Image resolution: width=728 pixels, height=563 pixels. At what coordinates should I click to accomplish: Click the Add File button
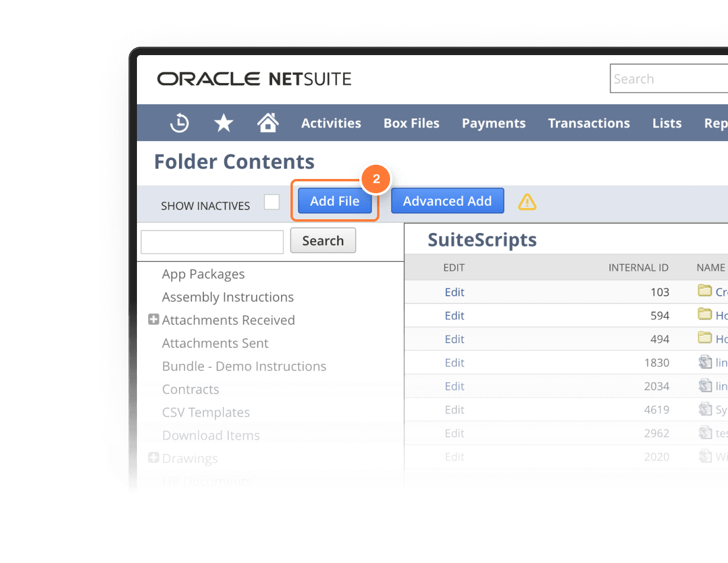click(335, 201)
